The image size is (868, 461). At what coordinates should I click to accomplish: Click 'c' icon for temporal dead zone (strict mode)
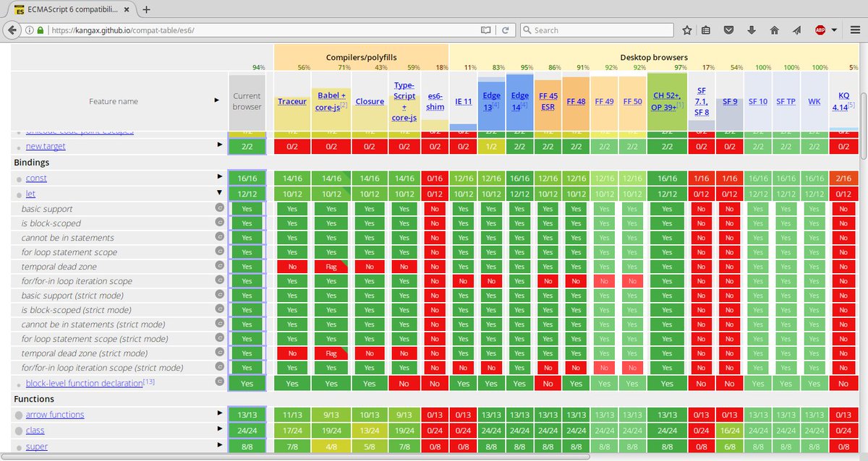pyautogui.click(x=219, y=353)
